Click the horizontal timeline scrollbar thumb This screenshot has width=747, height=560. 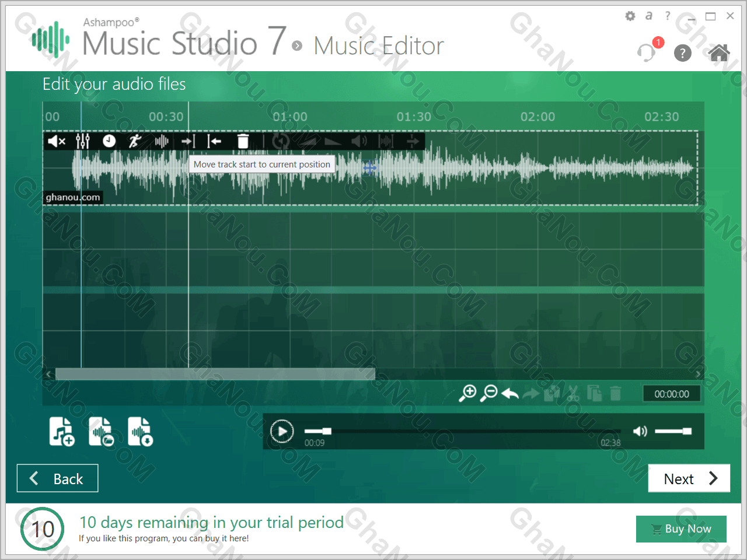pyautogui.click(x=215, y=374)
